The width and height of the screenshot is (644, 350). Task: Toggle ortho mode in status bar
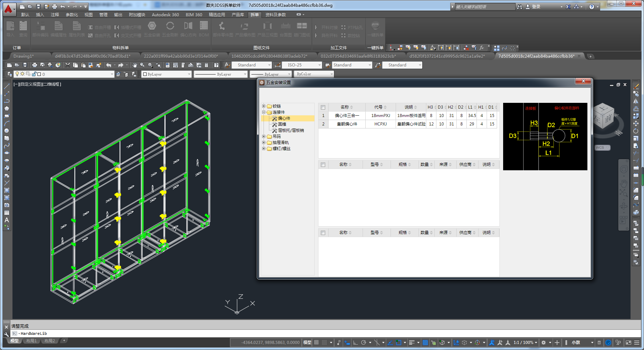pyautogui.click(x=355, y=343)
